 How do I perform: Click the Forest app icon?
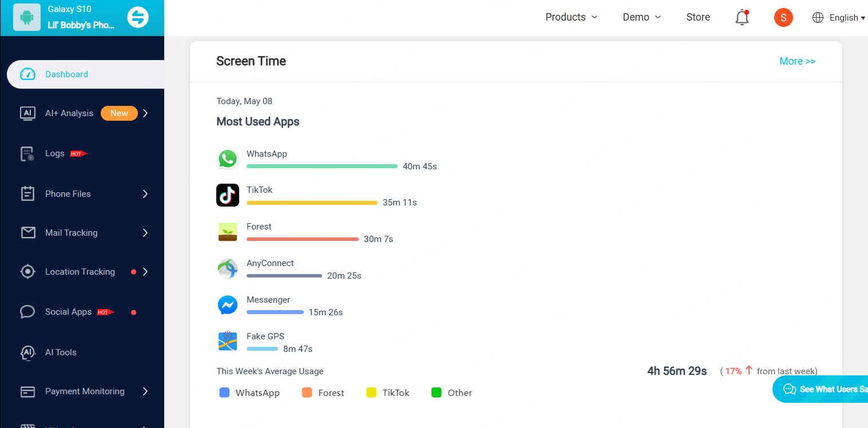(228, 232)
